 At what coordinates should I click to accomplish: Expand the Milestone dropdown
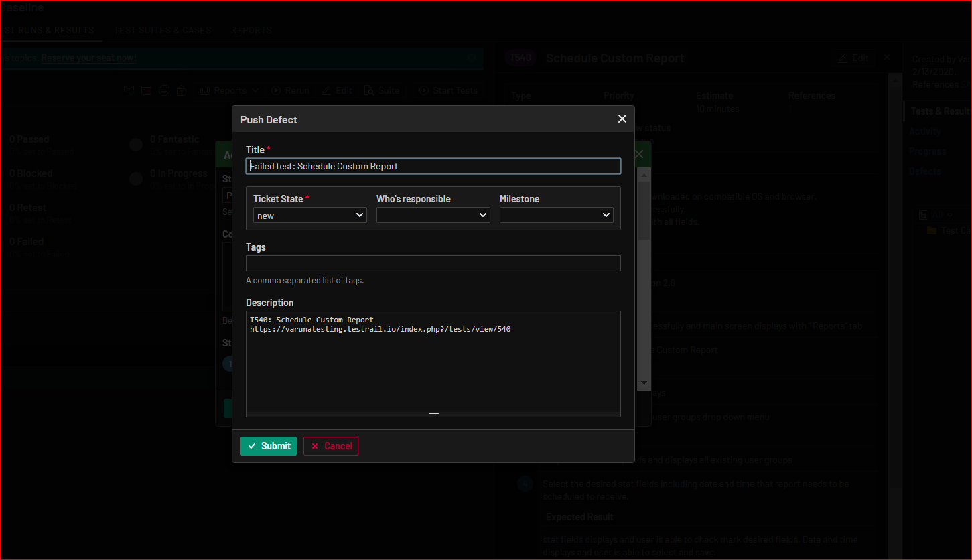click(556, 215)
